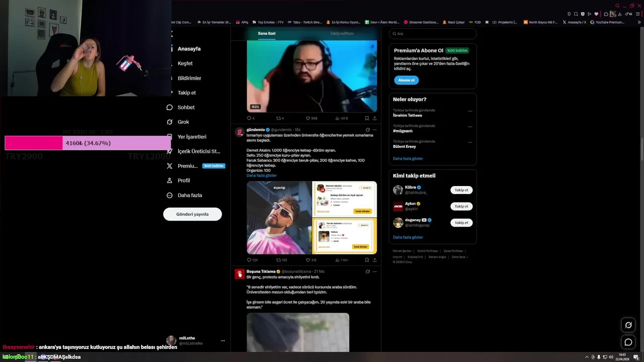Screen dimensions: 644x362
Task: Click the pink donation goal progress bar
Action: [88, 143]
